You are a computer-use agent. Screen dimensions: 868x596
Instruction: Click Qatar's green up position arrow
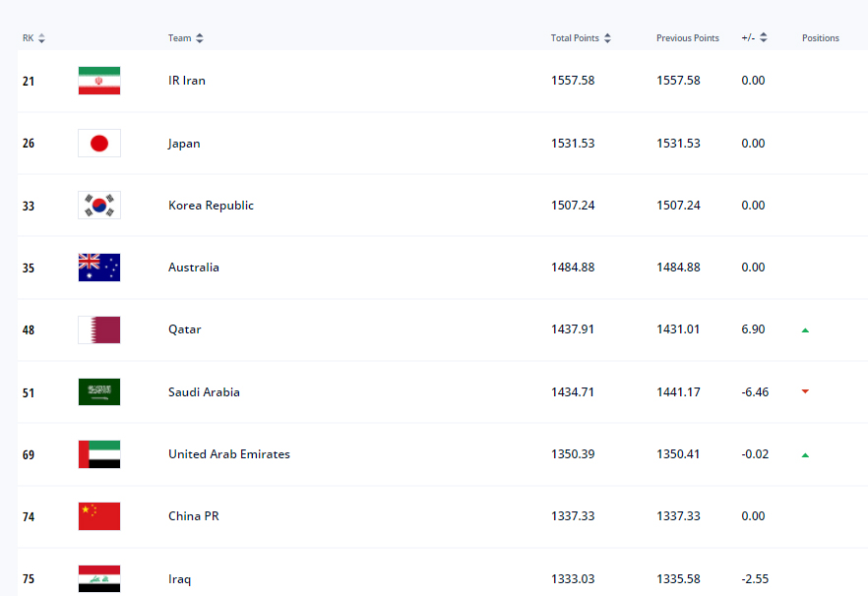pyautogui.click(x=805, y=330)
